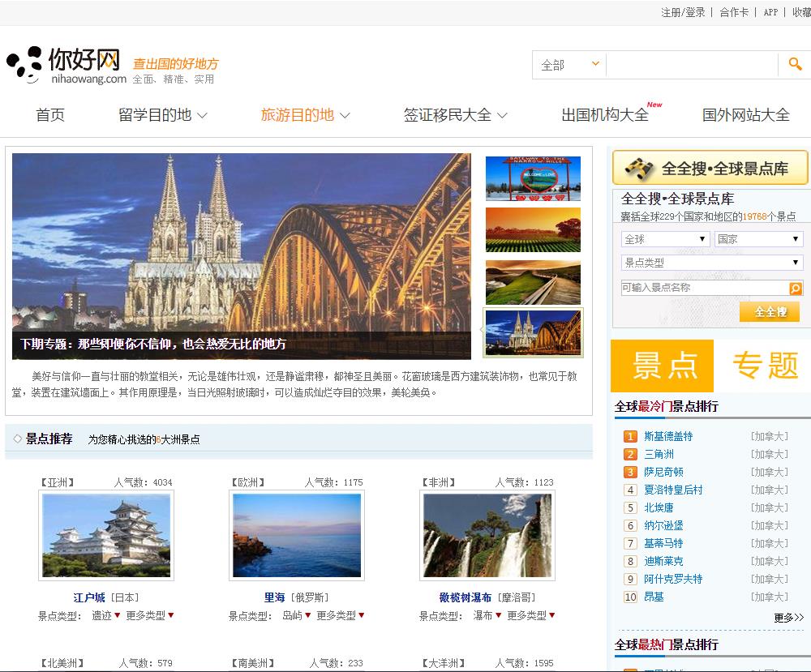Click the 【非洲】 continent label

click(x=439, y=482)
